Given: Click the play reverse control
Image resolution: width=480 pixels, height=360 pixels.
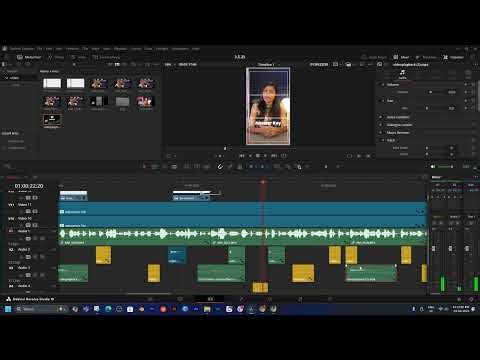Looking at the screenshot, I should (250, 156).
